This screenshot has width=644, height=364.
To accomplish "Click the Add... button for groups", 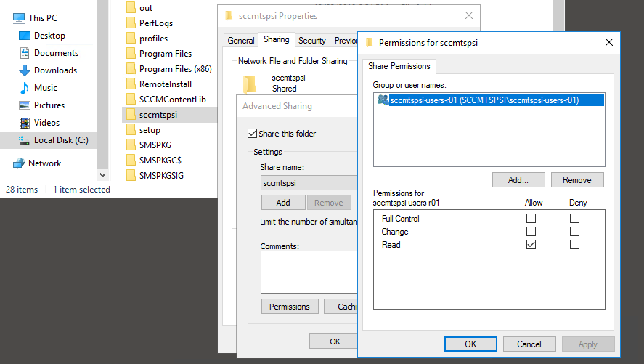I will click(518, 180).
